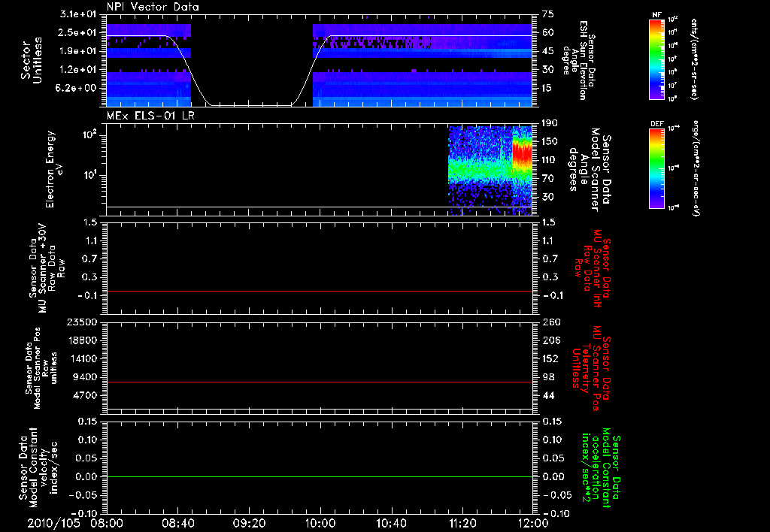Select the 'ESH Sun Elevation Angle' axis label

coord(578,60)
